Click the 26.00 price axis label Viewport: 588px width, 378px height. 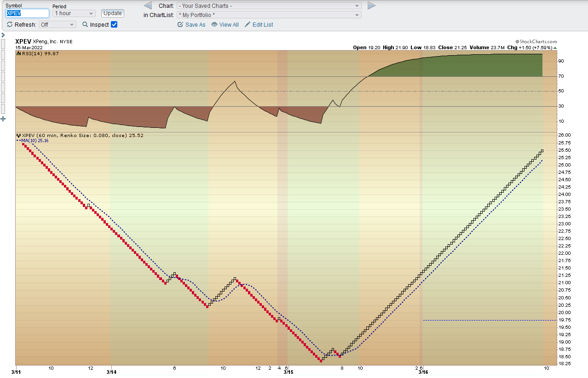coord(565,135)
